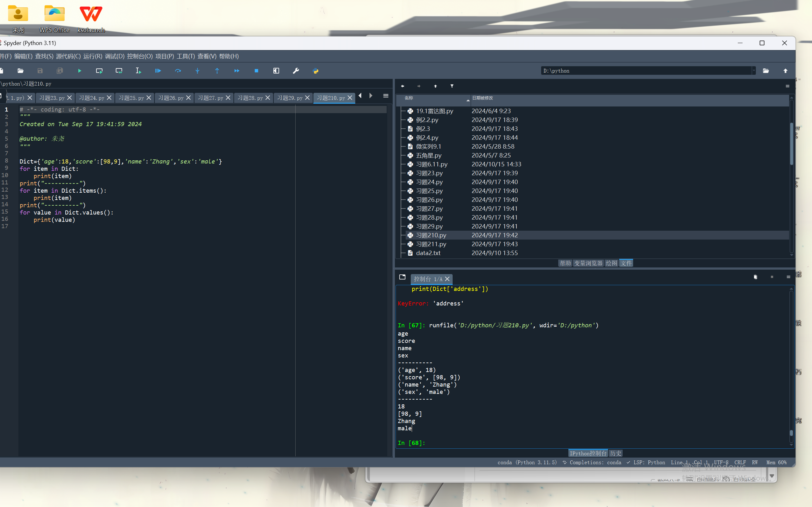The height and width of the screenshot is (507, 812).
Task: Click the debug file icon
Action: click(158, 71)
